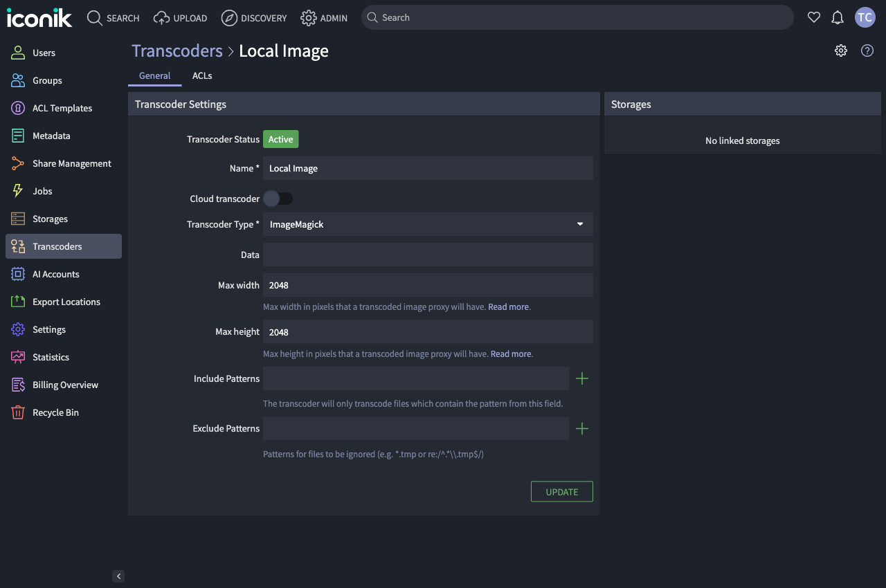Click the favorites heart icon
This screenshot has width=886, height=588.
click(814, 18)
